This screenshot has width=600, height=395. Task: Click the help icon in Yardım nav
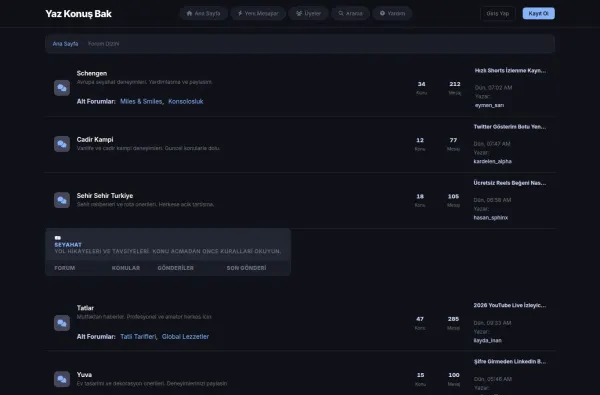click(382, 13)
